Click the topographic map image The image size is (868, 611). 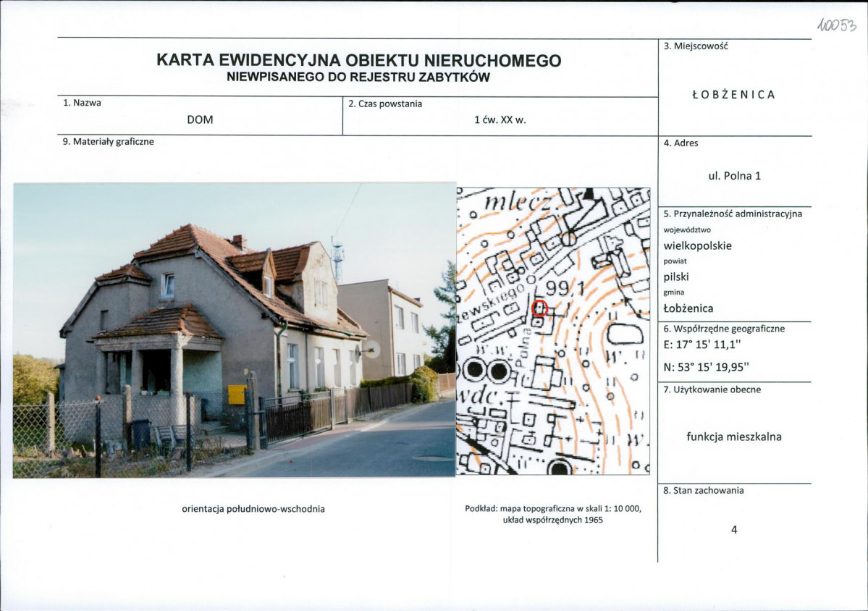(553, 331)
